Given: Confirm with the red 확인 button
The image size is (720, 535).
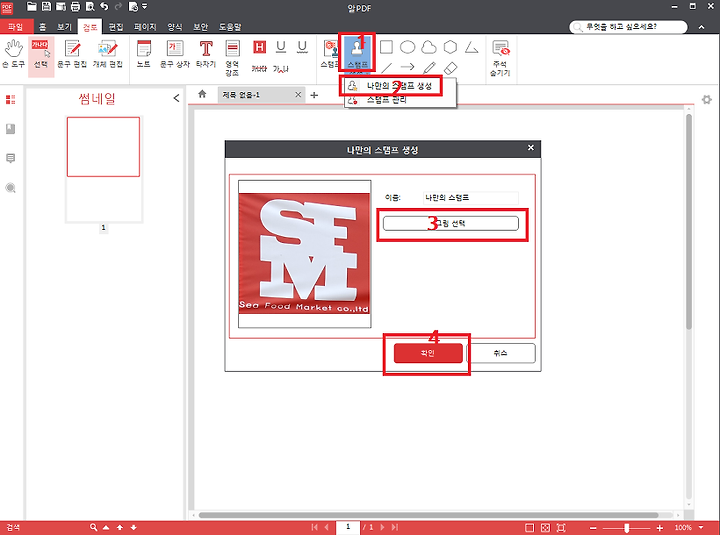Looking at the screenshot, I should point(428,353).
